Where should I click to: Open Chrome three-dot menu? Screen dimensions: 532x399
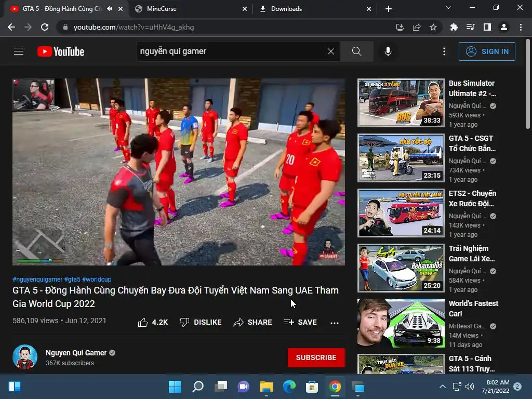[521, 27]
